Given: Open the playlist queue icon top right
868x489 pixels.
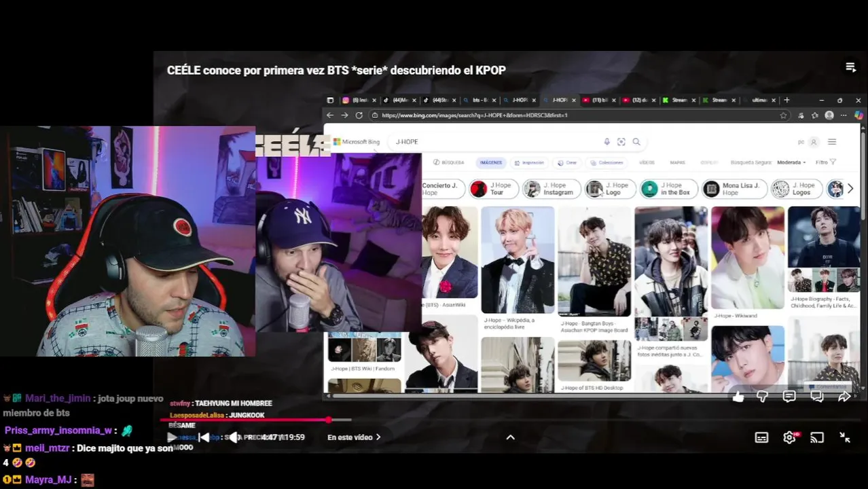Looking at the screenshot, I should (x=850, y=67).
